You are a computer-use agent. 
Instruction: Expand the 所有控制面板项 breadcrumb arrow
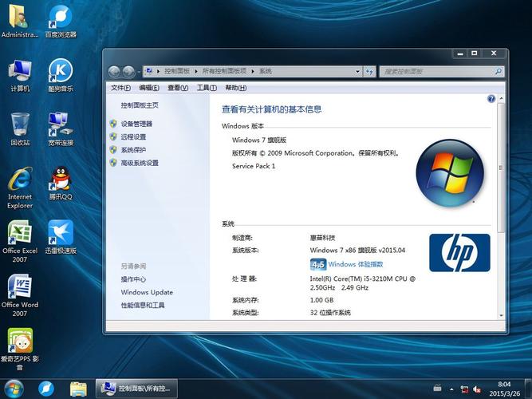[254, 71]
